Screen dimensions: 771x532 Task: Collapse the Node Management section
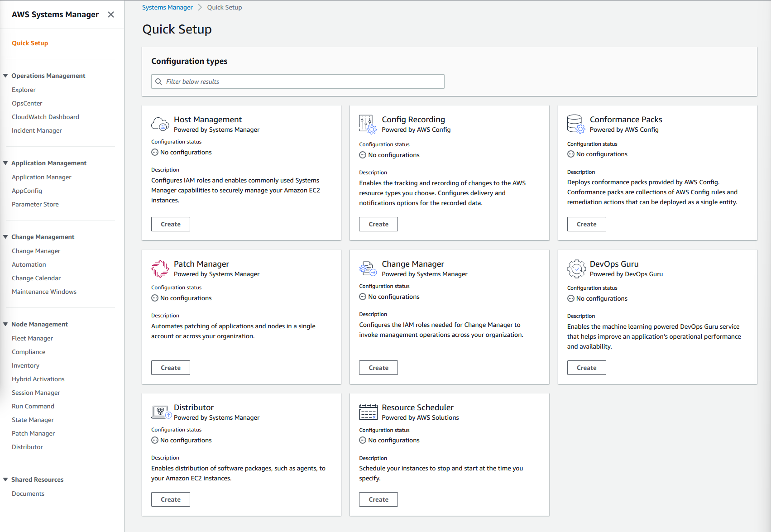[x=5, y=324]
